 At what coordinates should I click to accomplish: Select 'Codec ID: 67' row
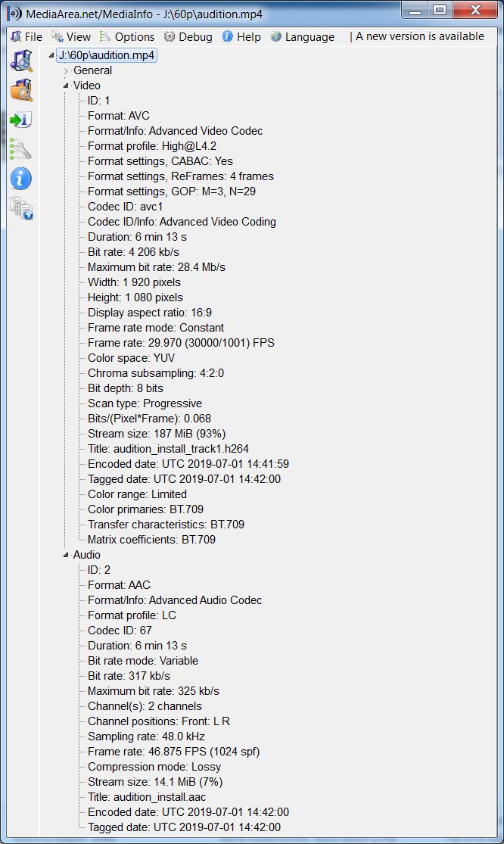click(120, 631)
